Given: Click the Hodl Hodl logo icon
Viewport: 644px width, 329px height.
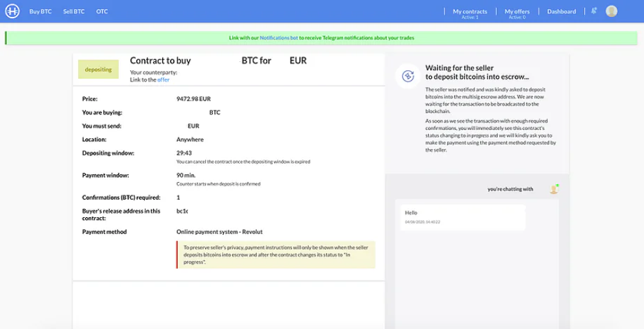Looking at the screenshot, I should point(13,11).
